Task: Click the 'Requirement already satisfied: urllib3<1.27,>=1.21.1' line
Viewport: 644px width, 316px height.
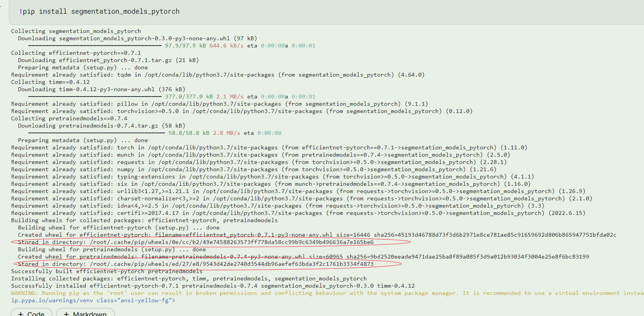Action: 298,191
